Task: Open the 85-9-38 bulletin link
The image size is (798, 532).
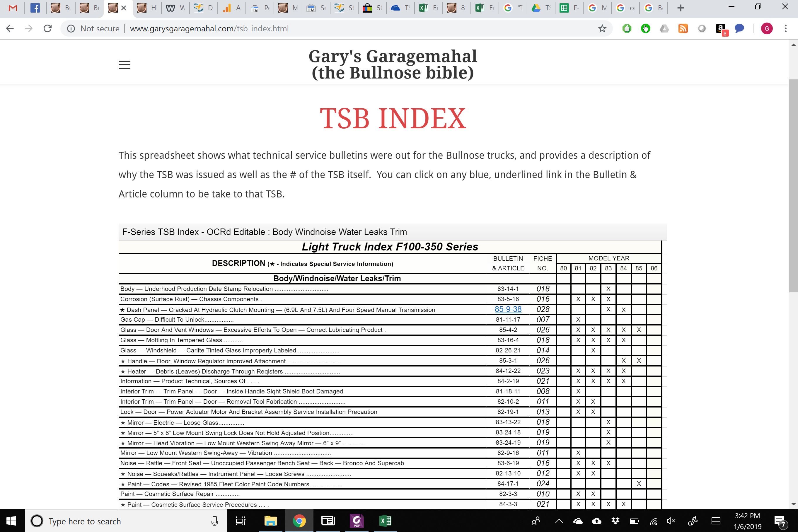Action: (x=508, y=309)
